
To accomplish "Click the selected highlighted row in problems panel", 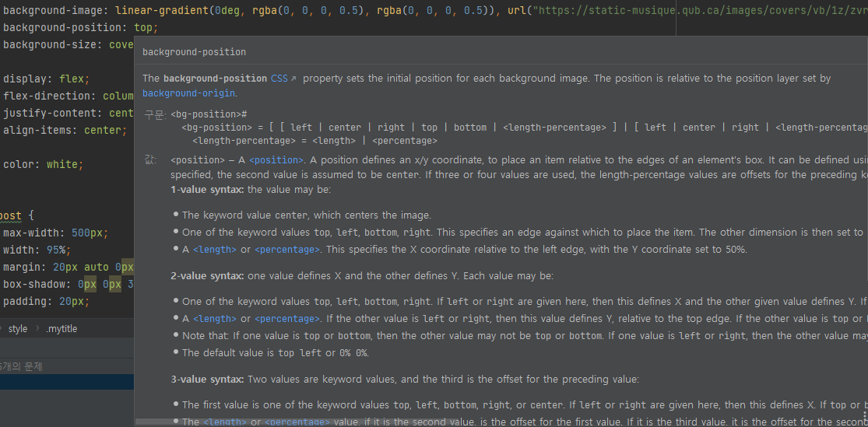I will pos(66,382).
